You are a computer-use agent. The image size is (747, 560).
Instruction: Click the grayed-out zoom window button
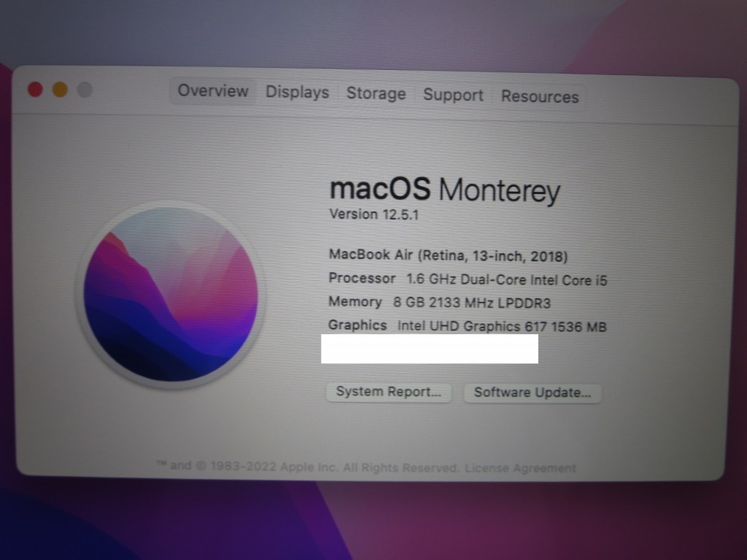[x=85, y=90]
